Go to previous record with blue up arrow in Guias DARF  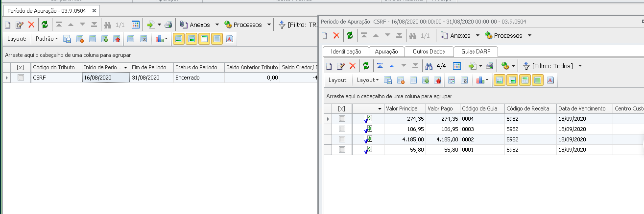click(x=392, y=66)
